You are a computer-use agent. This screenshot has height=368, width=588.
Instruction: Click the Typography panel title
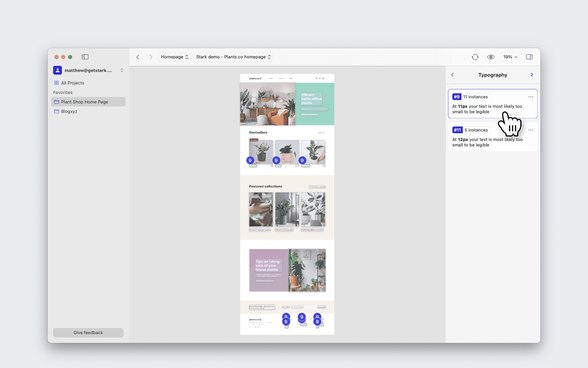pyautogui.click(x=492, y=75)
